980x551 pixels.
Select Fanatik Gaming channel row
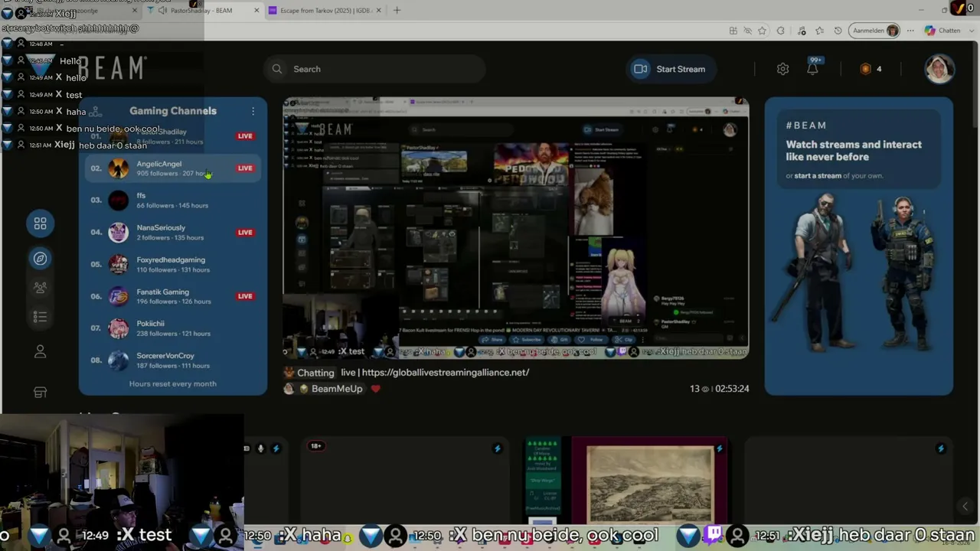coord(173,296)
